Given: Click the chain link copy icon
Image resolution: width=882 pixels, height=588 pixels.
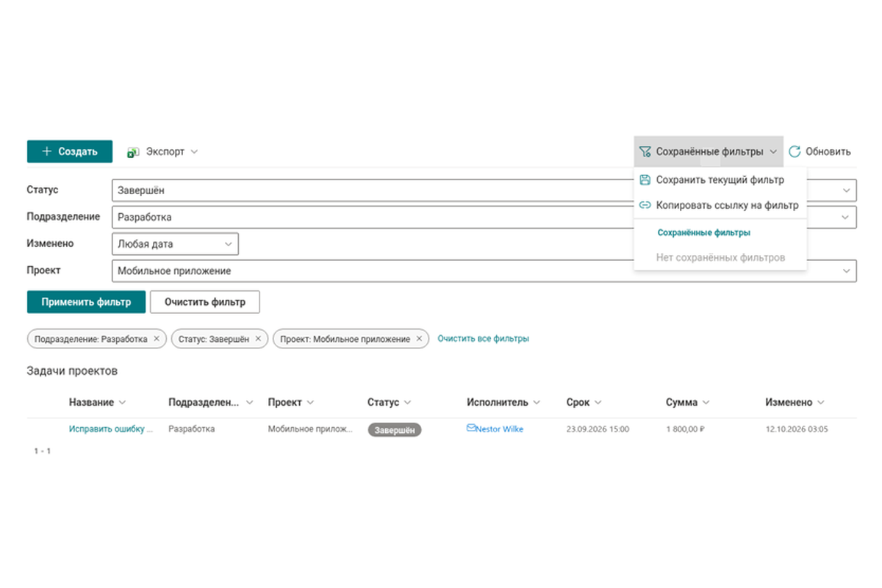Looking at the screenshot, I should pyautogui.click(x=645, y=206).
